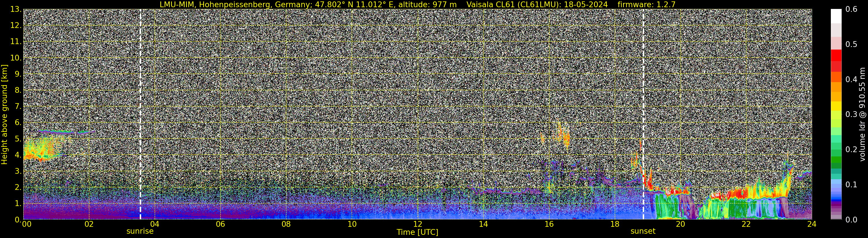Click the x-axis tick label '16'
Screen dimensions: 868x238
(549, 224)
